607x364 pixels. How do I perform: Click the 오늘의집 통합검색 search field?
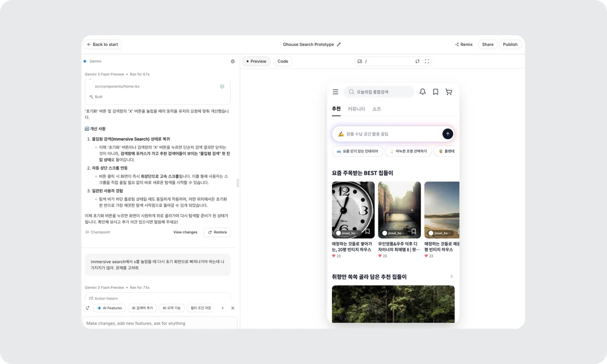[379, 92]
